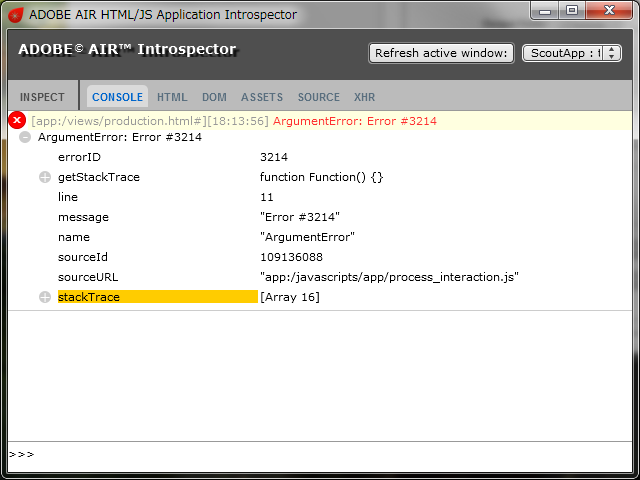Click the sourceId value 109136088

291,257
